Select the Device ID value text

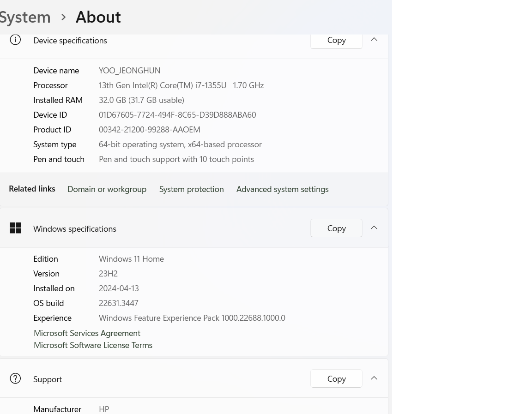(177, 115)
